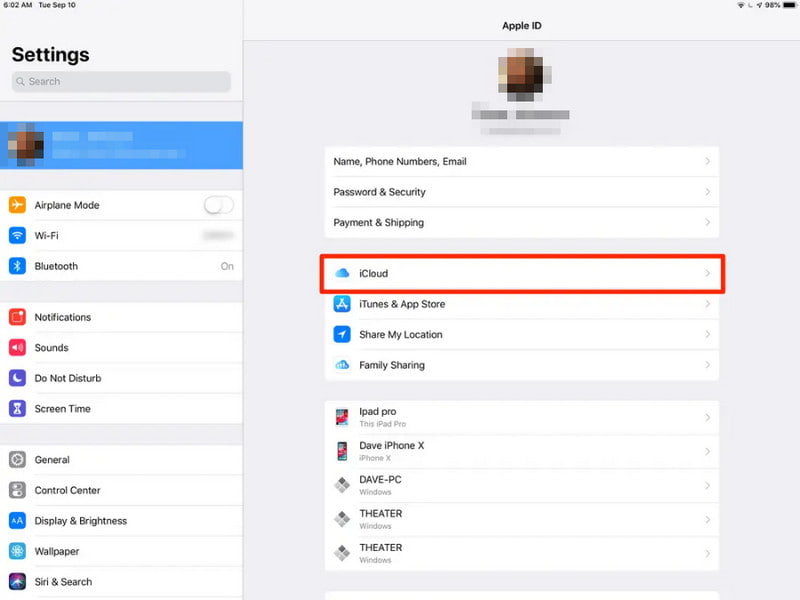Expand Payment & Shipping chevron

pos(708,222)
